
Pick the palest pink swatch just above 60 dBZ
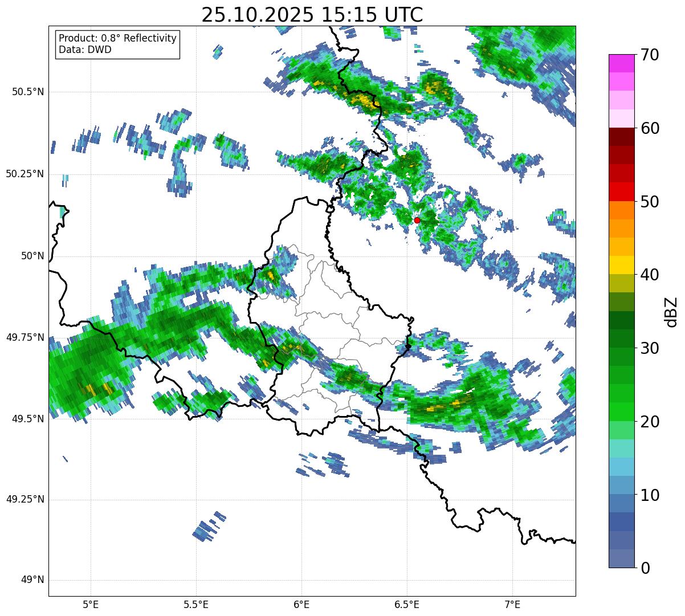tap(621, 119)
